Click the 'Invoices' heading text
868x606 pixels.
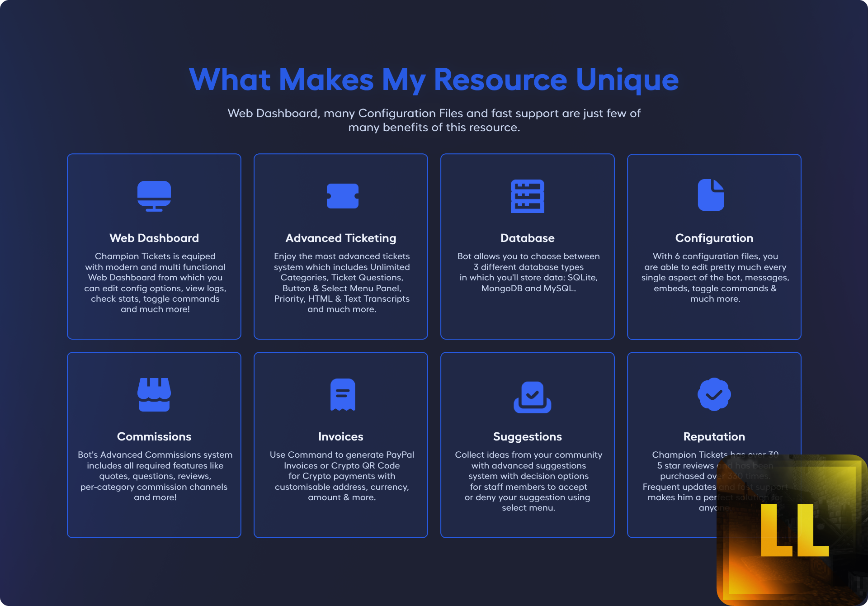[x=341, y=436]
